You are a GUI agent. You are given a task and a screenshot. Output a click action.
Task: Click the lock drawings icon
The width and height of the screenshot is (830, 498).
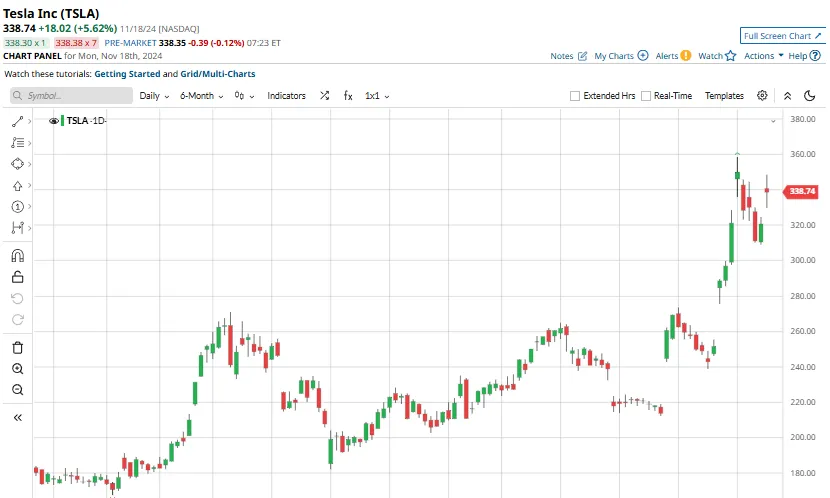click(x=17, y=277)
